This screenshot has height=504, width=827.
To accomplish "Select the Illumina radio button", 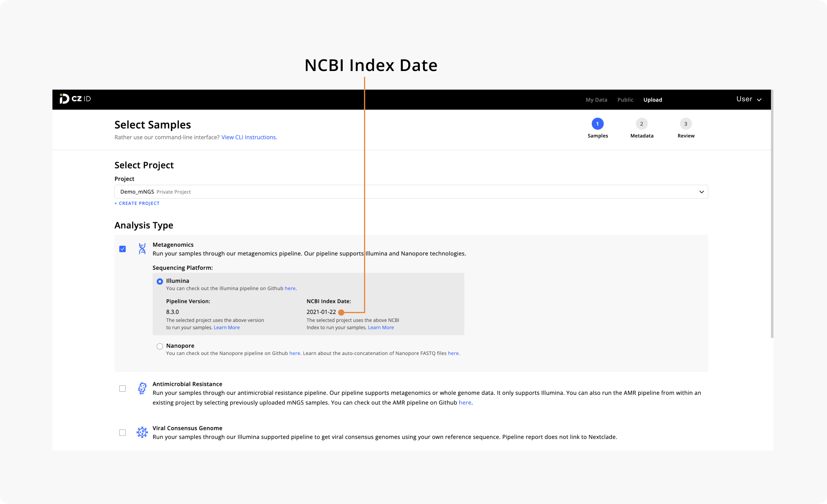I will click(160, 281).
